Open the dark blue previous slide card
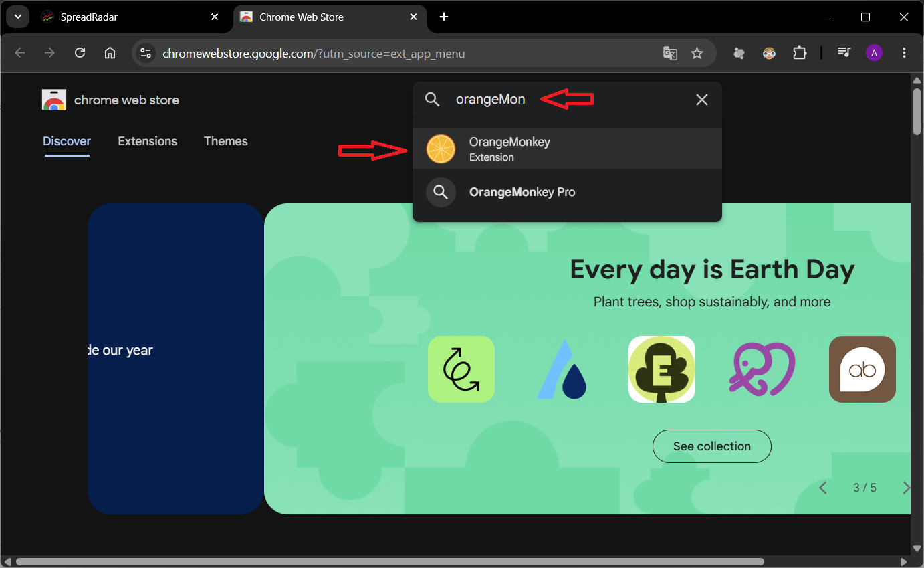Screen dimensions: 924x568 coord(176,359)
